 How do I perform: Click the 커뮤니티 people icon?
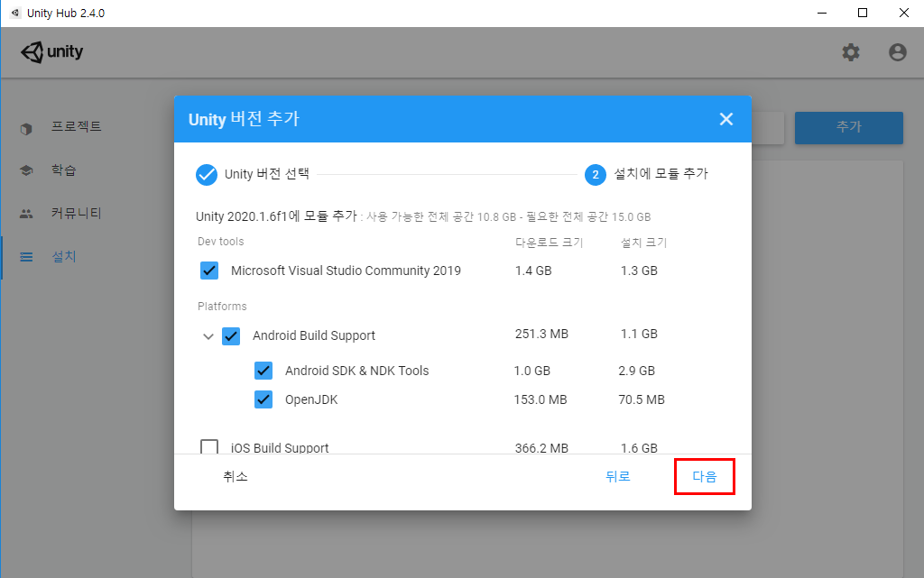(x=26, y=214)
